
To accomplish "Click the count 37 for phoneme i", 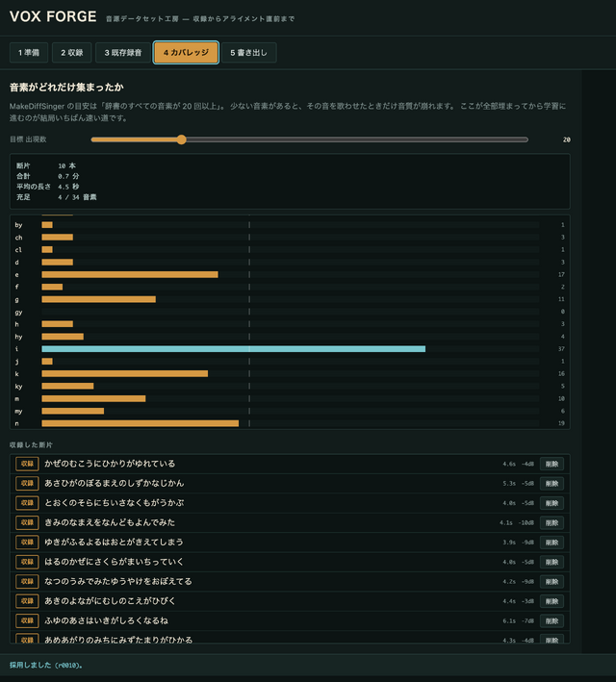I will click(561, 349).
